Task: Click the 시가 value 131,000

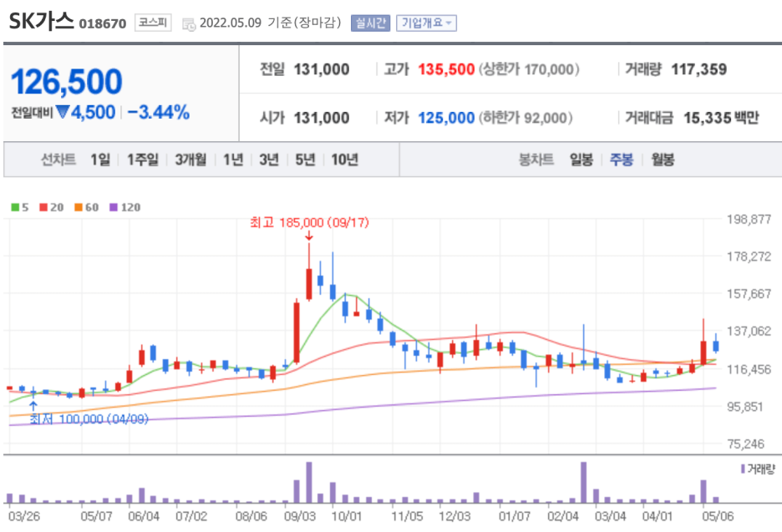Action: 322,118
